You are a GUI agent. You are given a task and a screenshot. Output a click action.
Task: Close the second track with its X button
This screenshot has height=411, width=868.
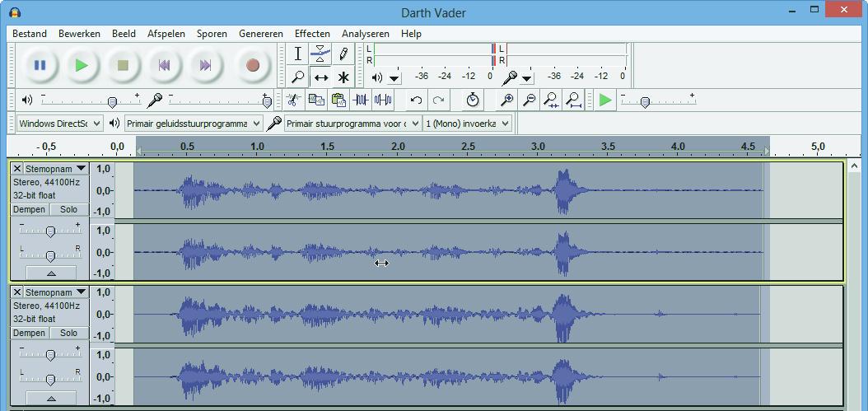[17, 292]
